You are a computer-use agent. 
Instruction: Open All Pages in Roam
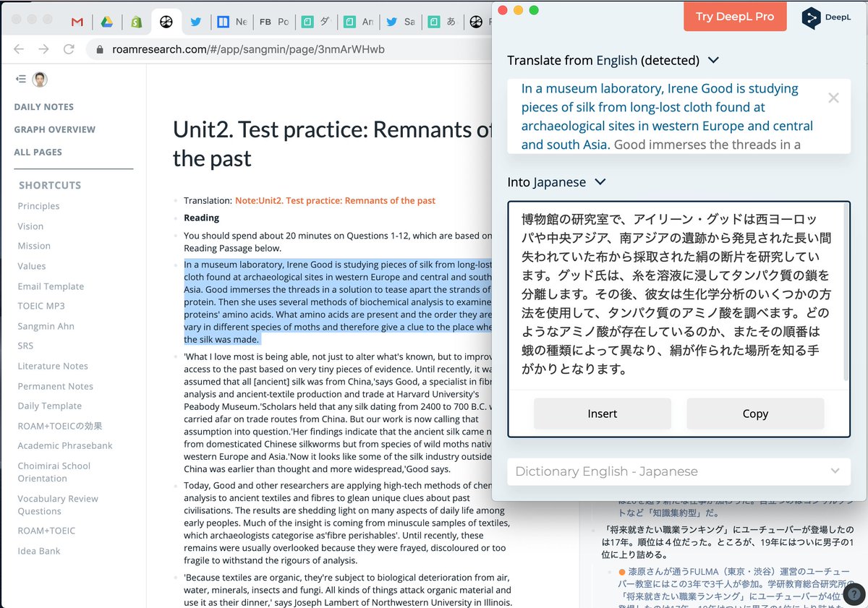38,152
